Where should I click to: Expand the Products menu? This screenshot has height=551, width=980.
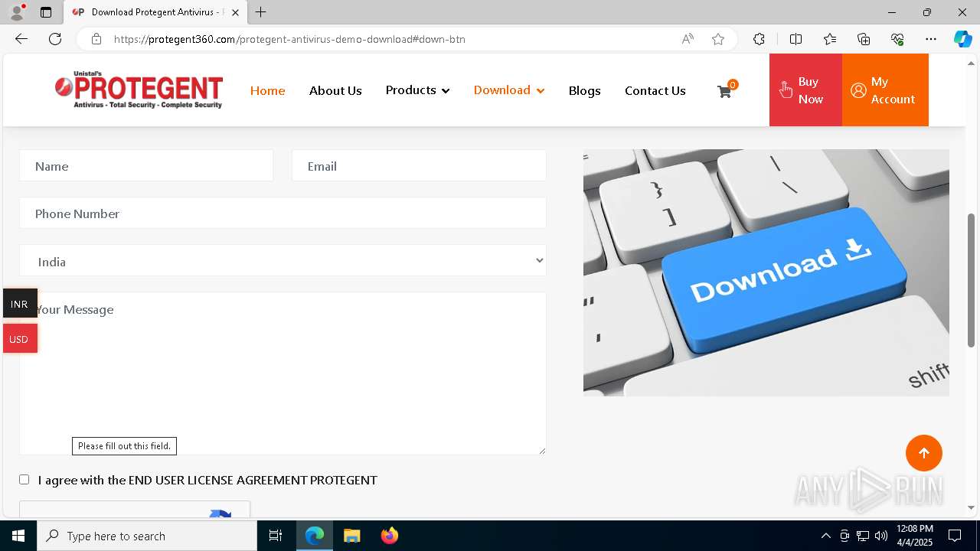417,90
